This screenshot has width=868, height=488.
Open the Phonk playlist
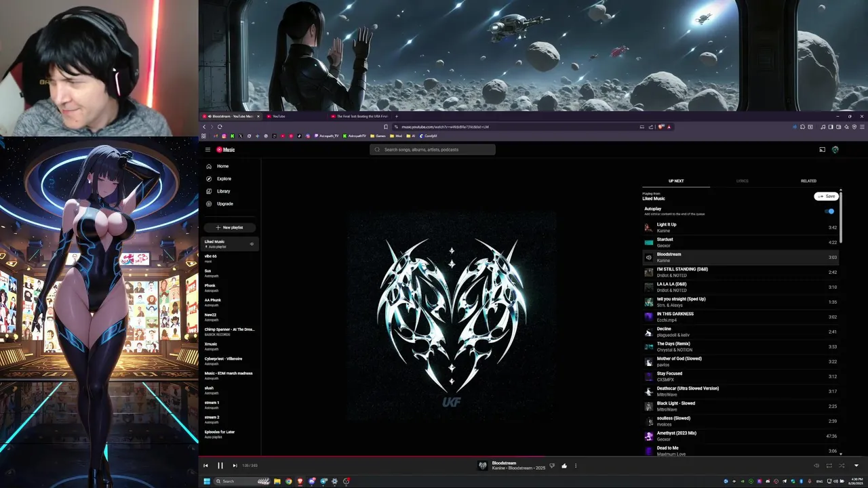(231, 287)
